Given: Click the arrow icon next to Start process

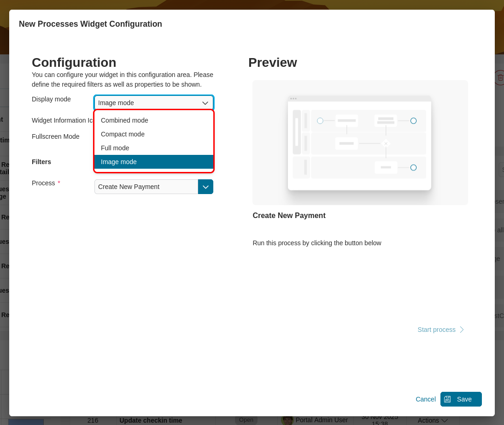Looking at the screenshot, I should 461,330.
